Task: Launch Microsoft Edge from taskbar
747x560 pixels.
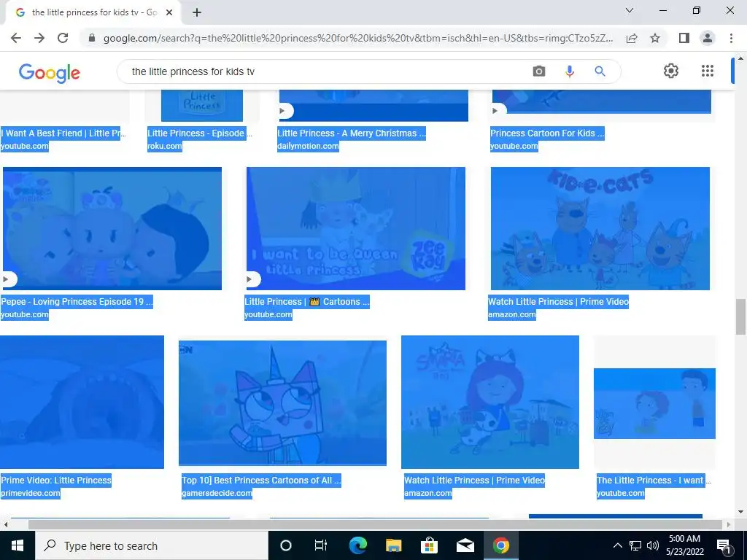Action: point(357,545)
